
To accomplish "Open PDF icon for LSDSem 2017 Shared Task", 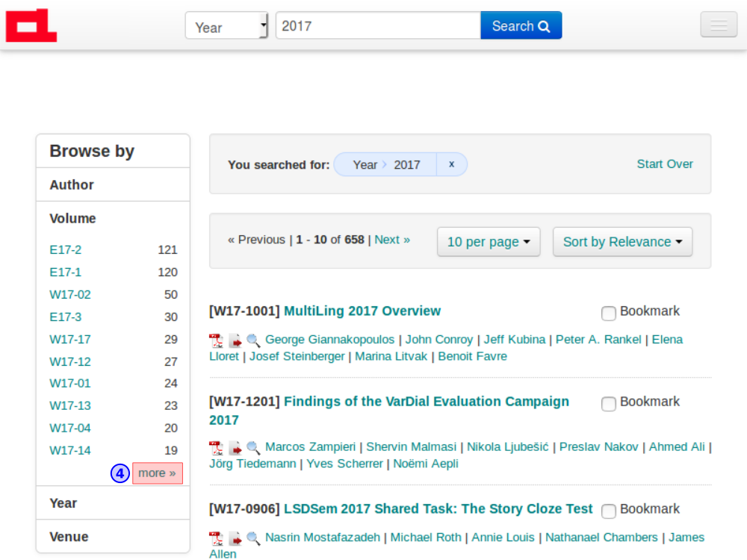I will pyautogui.click(x=216, y=538).
